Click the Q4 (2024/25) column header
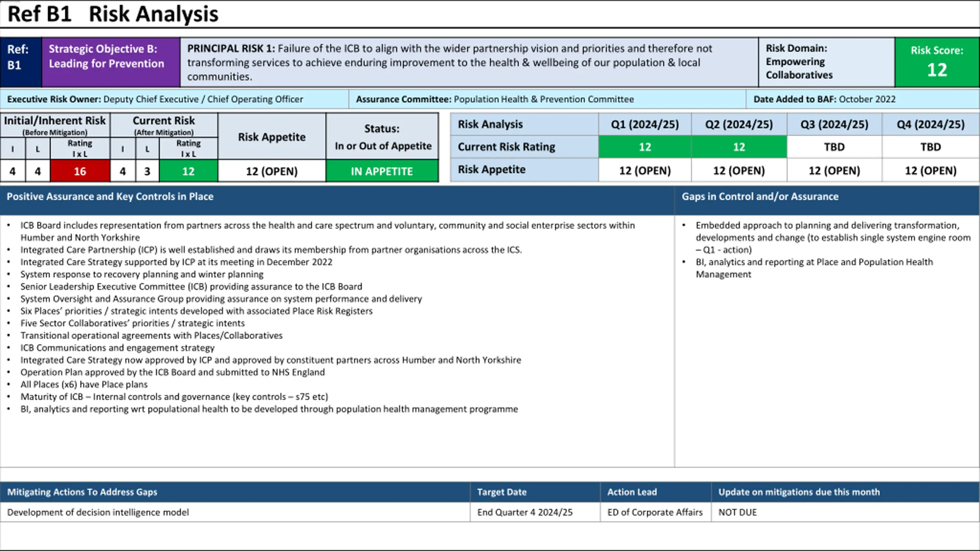This screenshot has height=551, width=980. tap(930, 124)
